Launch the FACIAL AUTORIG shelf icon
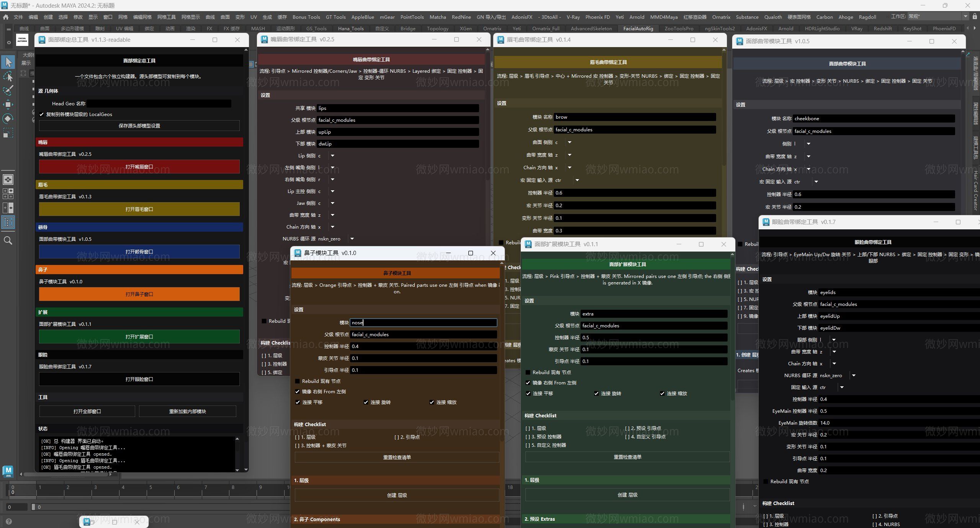 [x=22, y=40]
